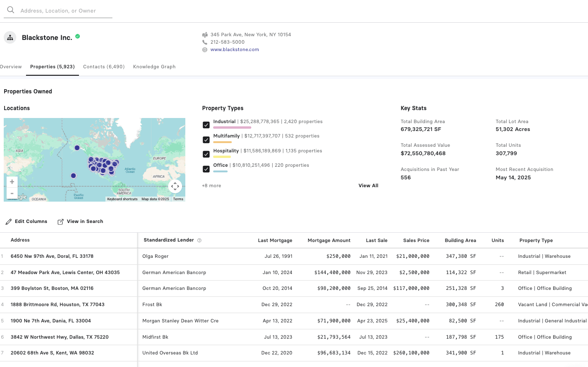The width and height of the screenshot is (588, 367).
Task: Uncheck the Multifamily property type checkbox
Action: 206,139
